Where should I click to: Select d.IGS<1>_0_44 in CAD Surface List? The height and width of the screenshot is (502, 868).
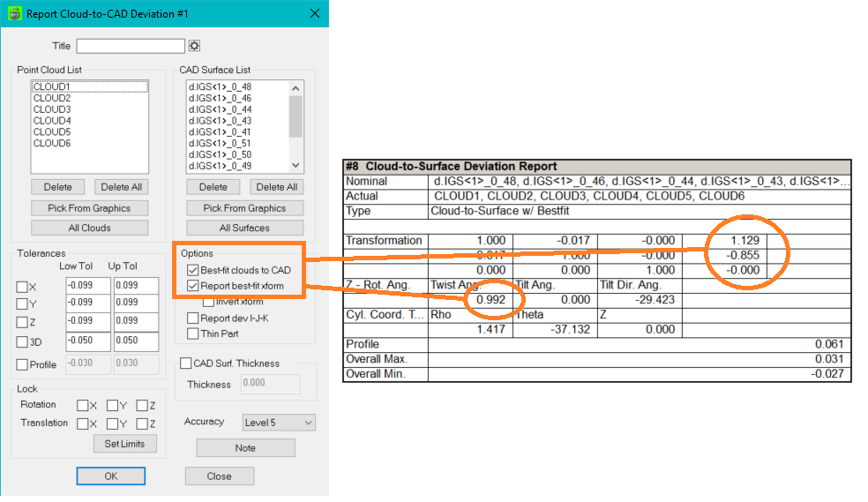(220, 109)
